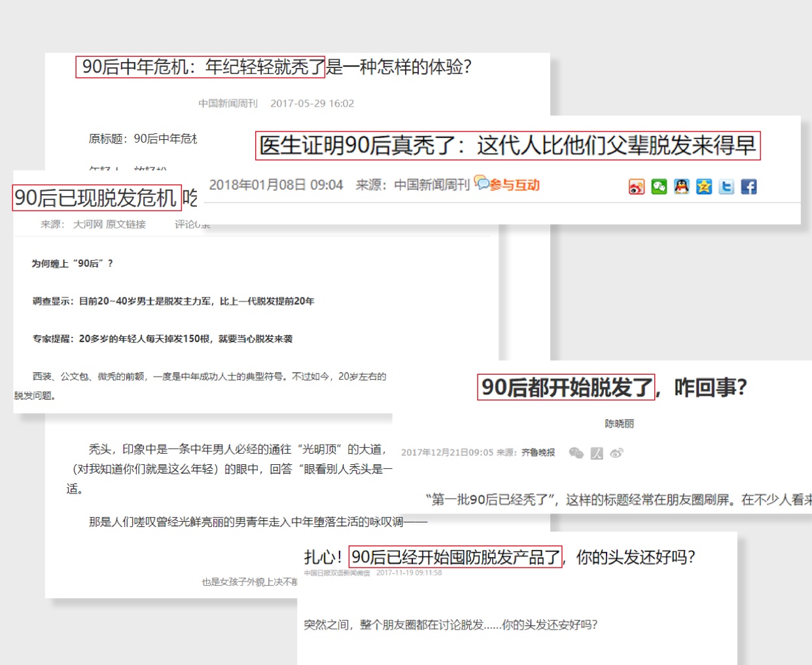Select the WeChat share icon under 齐鲁晚报 article

point(576,452)
